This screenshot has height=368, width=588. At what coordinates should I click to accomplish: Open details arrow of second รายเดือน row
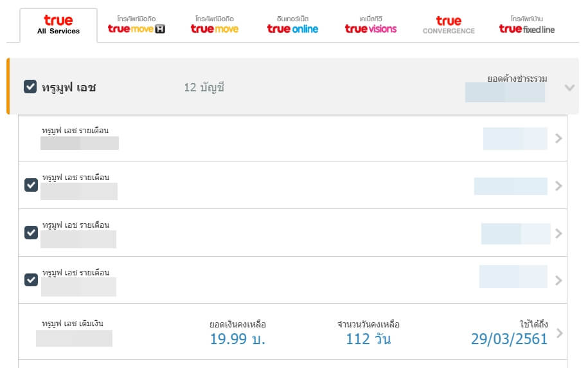pyautogui.click(x=558, y=186)
